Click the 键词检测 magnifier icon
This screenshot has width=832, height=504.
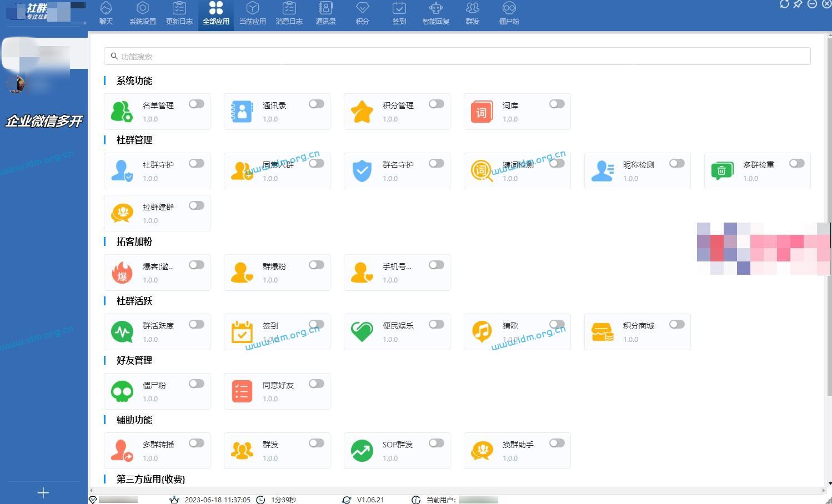pos(482,171)
